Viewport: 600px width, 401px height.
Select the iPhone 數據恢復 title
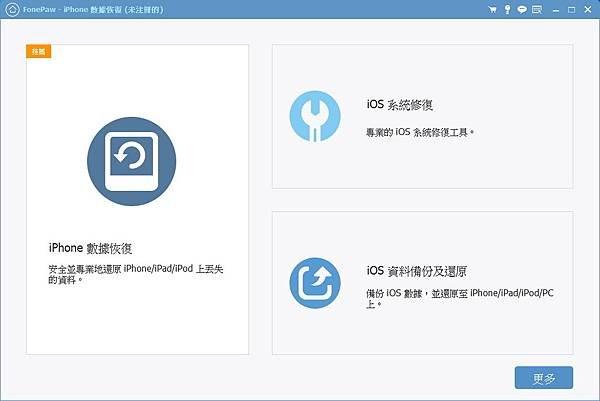coord(90,248)
